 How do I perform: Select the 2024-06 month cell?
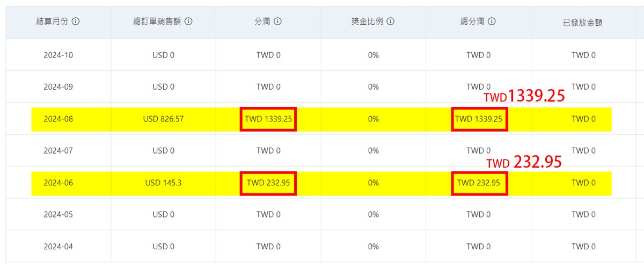(x=58, y=183)
